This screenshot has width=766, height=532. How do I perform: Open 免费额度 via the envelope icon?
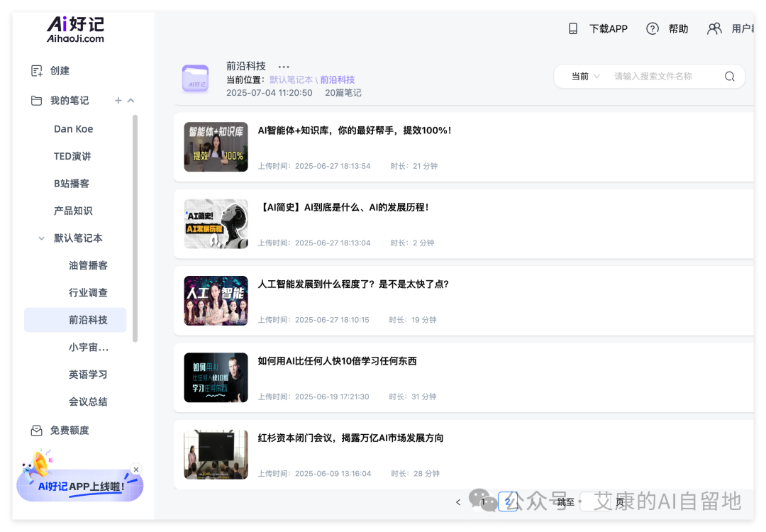click(x=36, y=430)
